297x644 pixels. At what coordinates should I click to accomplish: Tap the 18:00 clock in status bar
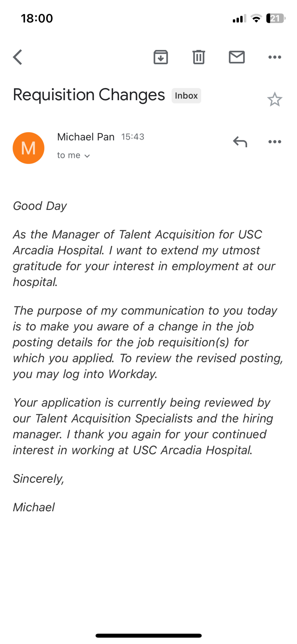37,18
